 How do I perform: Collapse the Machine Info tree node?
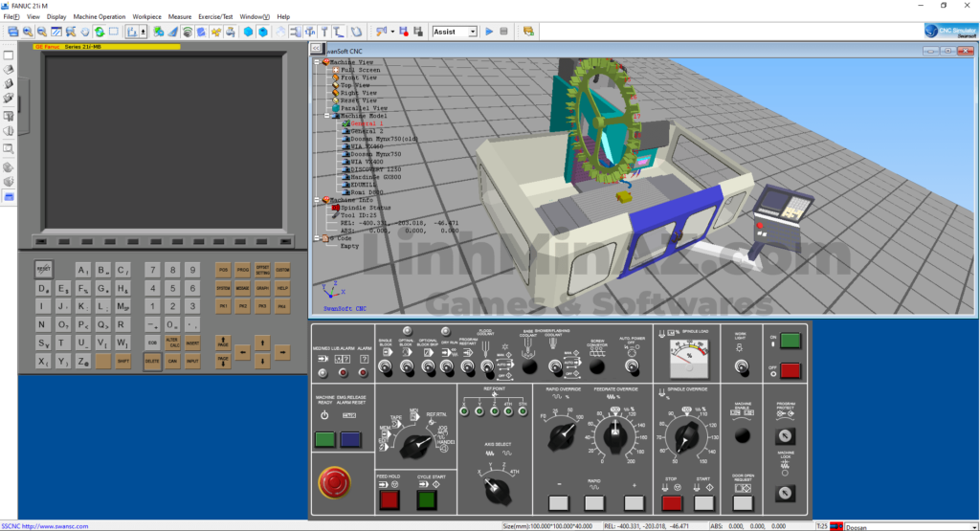click(x=317, y=200)
